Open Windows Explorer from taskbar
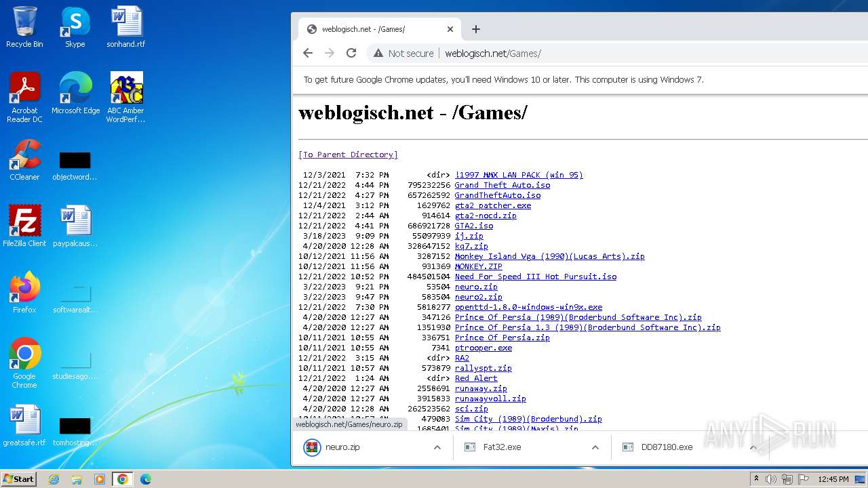This screenshot has height=488, width=868. point(77,479)
